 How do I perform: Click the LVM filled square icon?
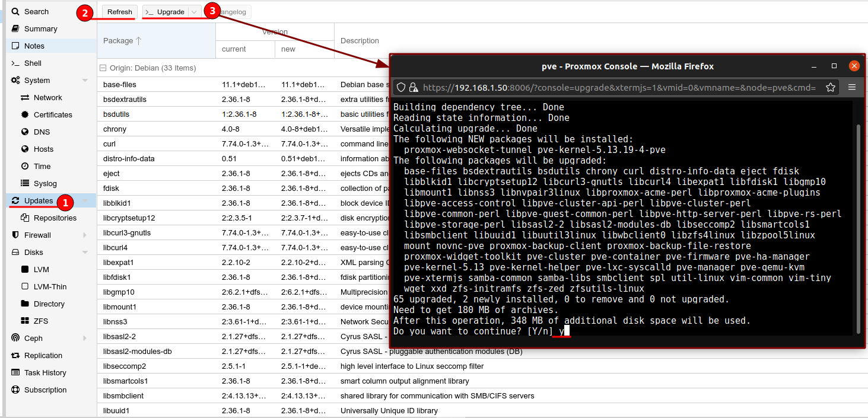click(25, 270)
